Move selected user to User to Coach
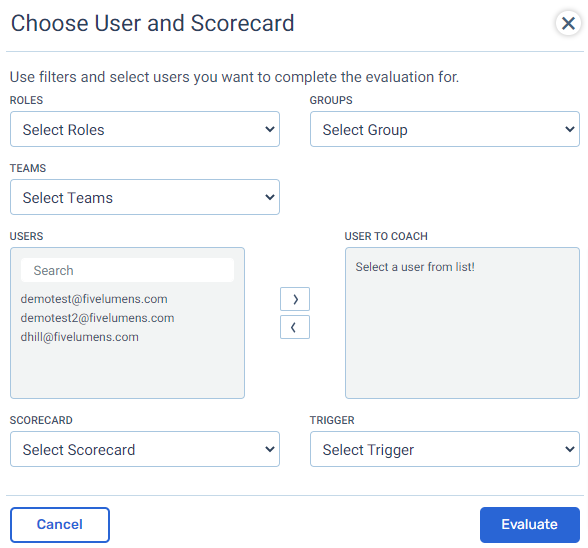The width and height of the screenshot is (588, 548). pos(295,299)
